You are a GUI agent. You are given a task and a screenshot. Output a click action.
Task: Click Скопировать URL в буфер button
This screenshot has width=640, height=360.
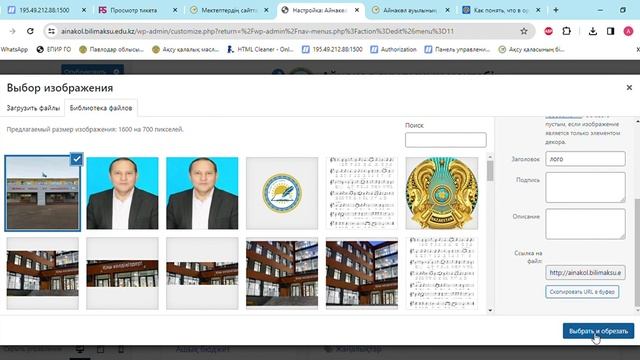click(582, 292)
